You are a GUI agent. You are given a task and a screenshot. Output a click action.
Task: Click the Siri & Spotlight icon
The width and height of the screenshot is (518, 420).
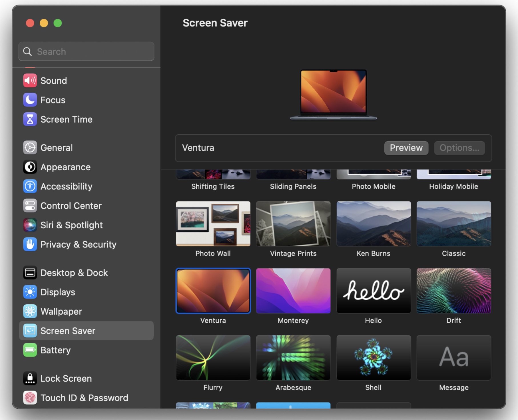tap(30, 225)
